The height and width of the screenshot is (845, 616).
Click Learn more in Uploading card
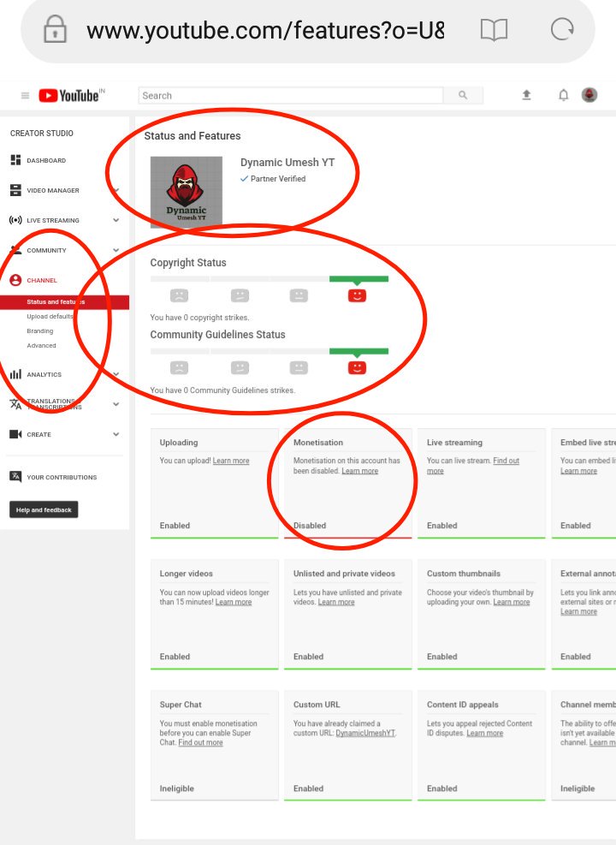(231, 461)
